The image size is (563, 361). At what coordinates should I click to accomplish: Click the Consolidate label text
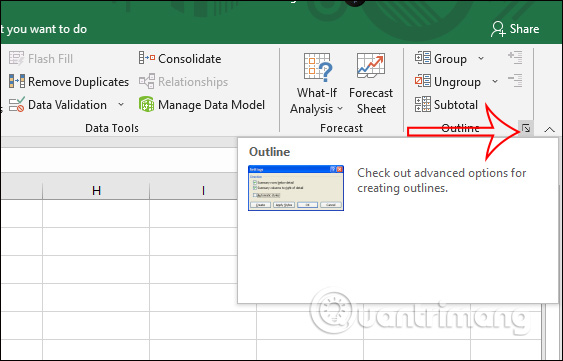coord(190,59)
